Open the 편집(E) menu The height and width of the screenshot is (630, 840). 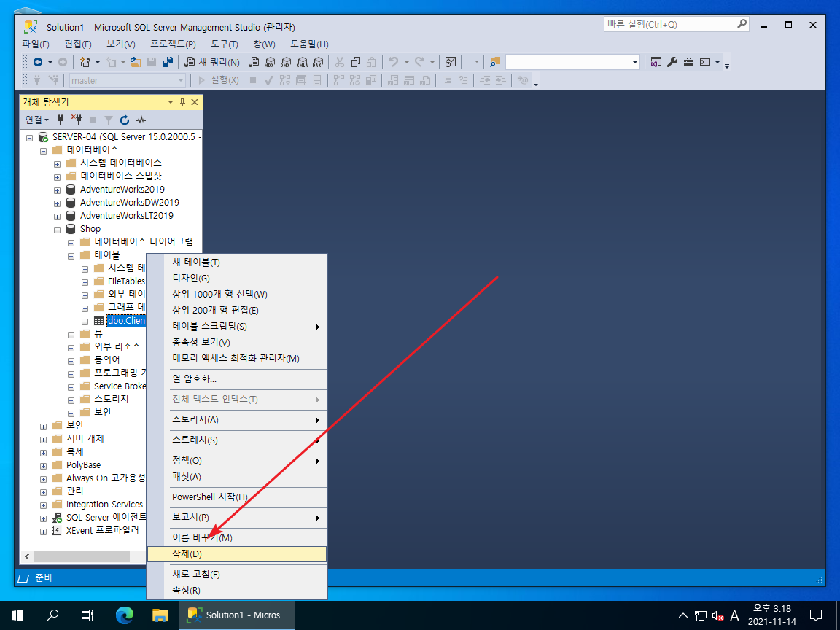(x=78, y=44)
